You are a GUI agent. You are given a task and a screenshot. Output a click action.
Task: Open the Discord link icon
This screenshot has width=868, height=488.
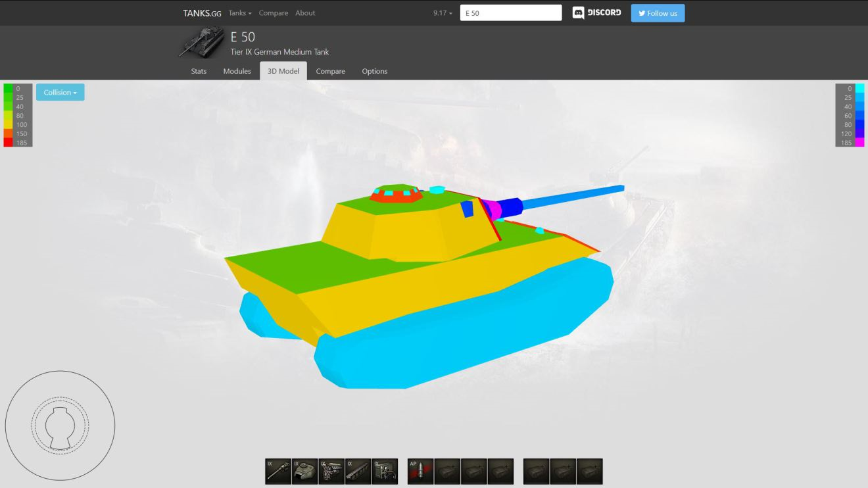pyautogui.click(x=596, y=13)
